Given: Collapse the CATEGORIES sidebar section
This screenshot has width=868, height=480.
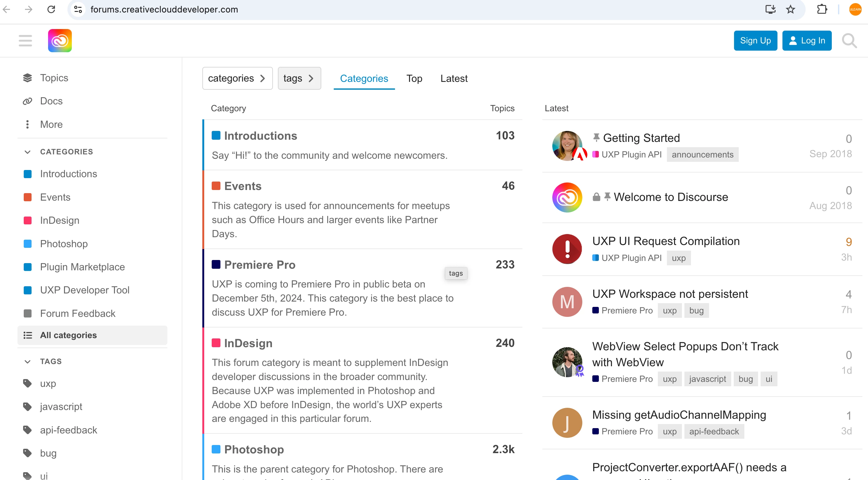Looking at the screenshot, I should point(27,152).
